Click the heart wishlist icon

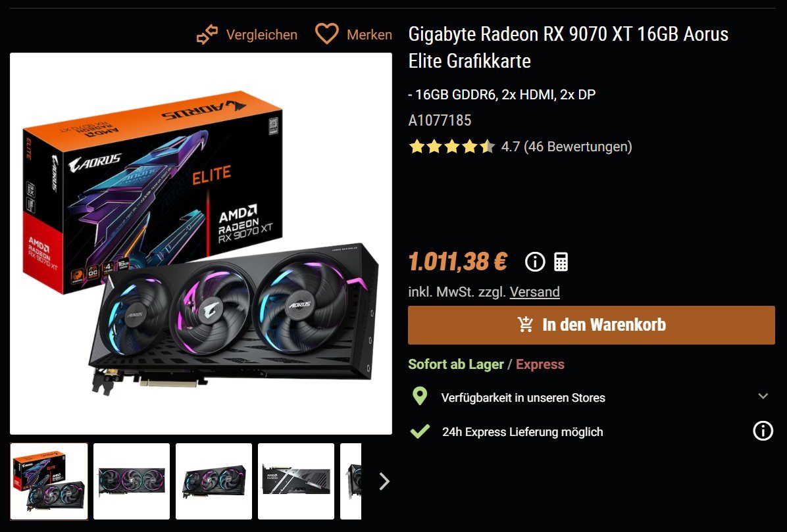coord(327,34)
